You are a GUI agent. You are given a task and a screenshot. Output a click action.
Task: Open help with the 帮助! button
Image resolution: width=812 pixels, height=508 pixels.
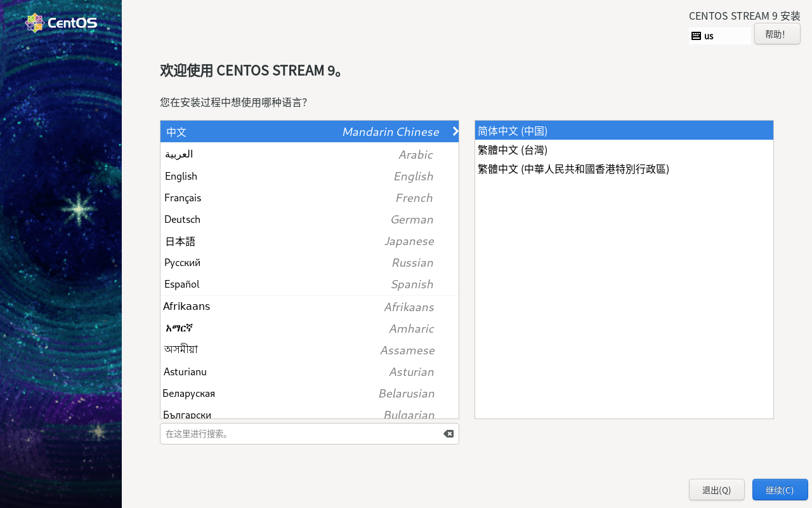777,34
